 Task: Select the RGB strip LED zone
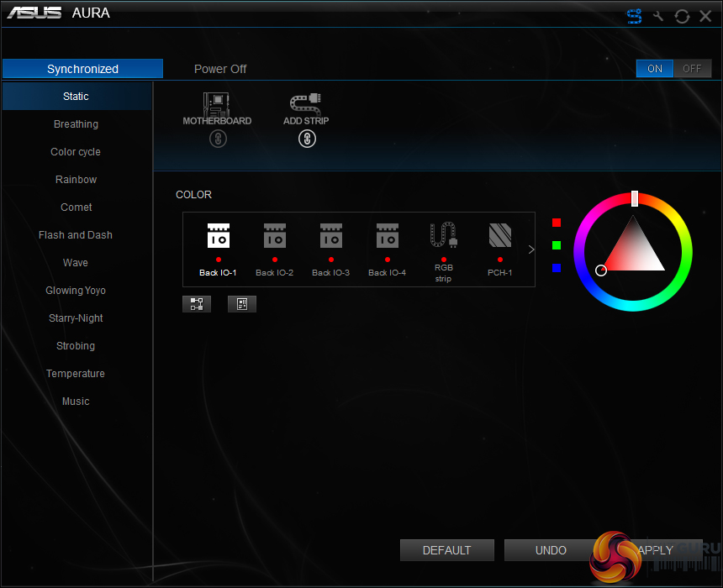pyautogui.click(x=444, y=252)
